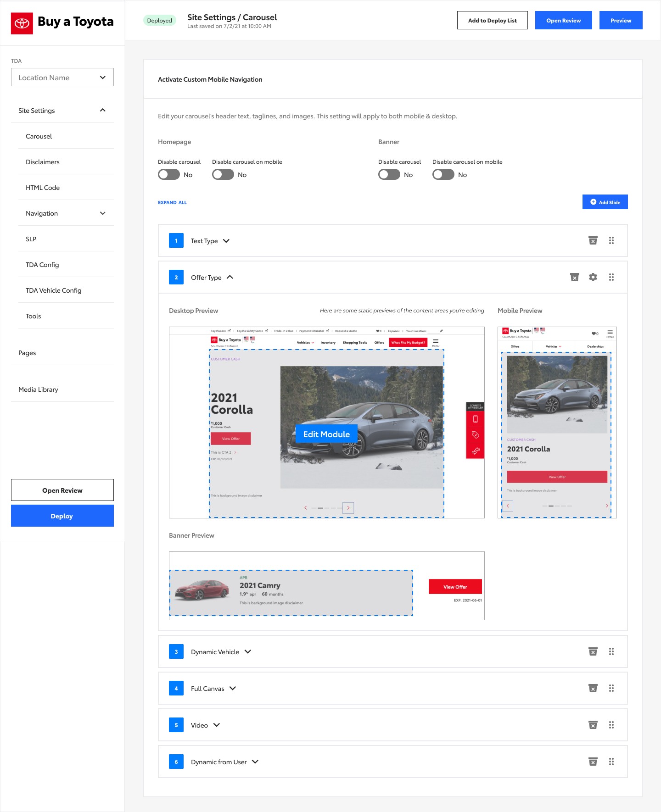Click the blue Deploy button
The image size is (661, 812).
click(62, 516)
